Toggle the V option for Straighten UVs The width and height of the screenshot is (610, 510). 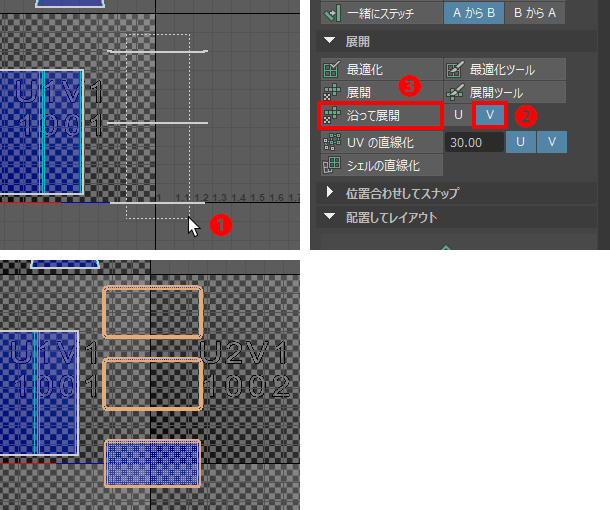pos(551,141)
